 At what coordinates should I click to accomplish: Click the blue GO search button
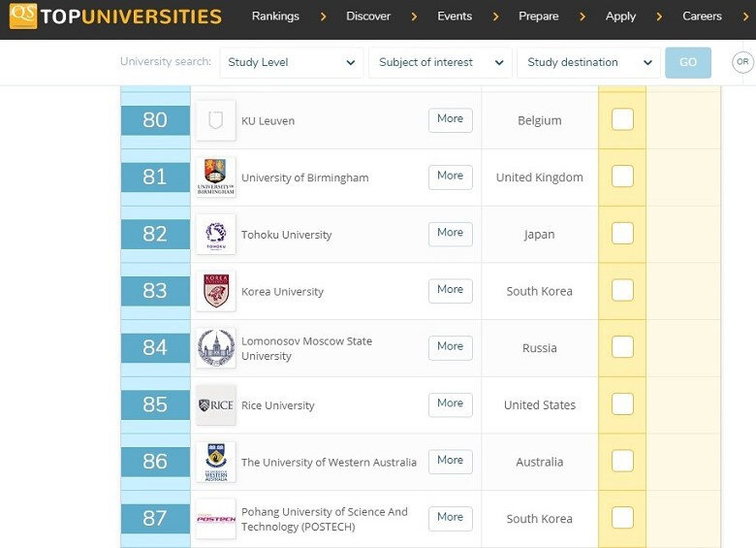tap(688, 62)
